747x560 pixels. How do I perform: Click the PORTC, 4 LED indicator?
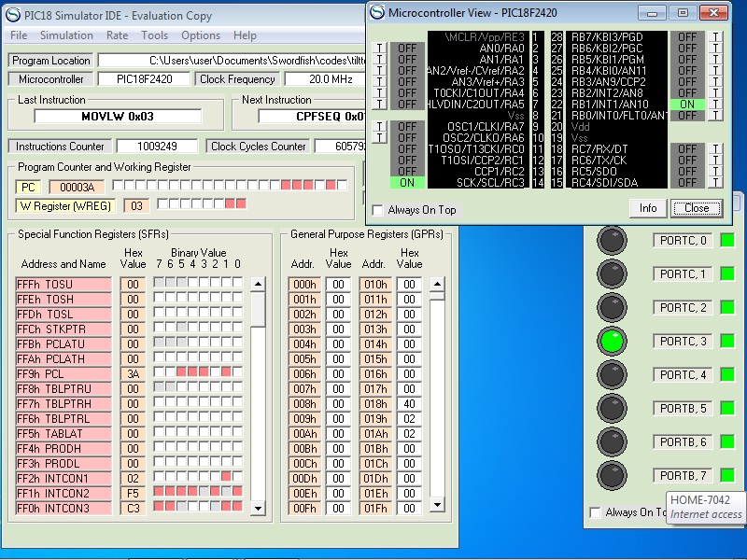612,375
